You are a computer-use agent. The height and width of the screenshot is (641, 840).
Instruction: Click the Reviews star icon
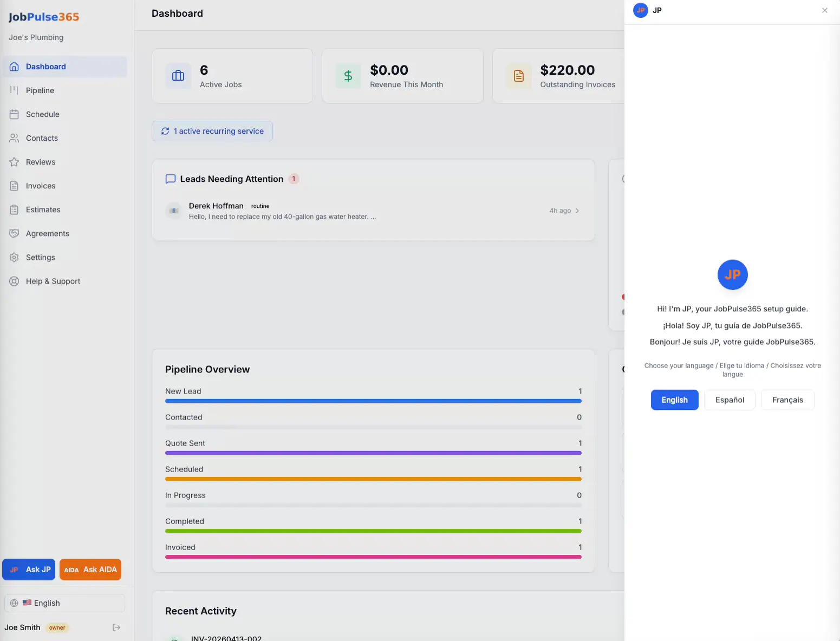click(15, 162)
